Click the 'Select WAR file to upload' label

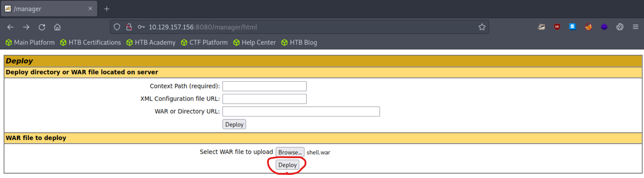click(236, 152)
